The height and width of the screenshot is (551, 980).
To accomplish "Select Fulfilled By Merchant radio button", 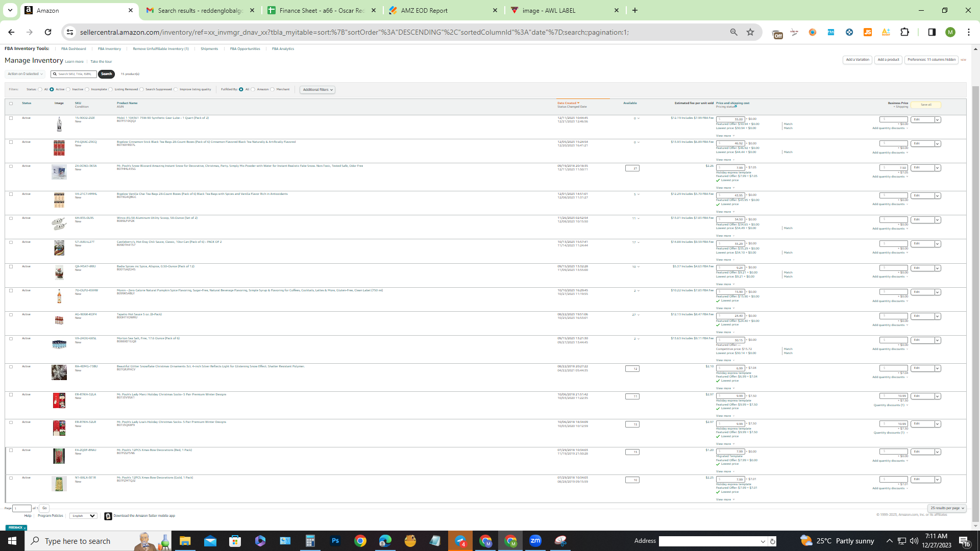I will pos(273,89).
